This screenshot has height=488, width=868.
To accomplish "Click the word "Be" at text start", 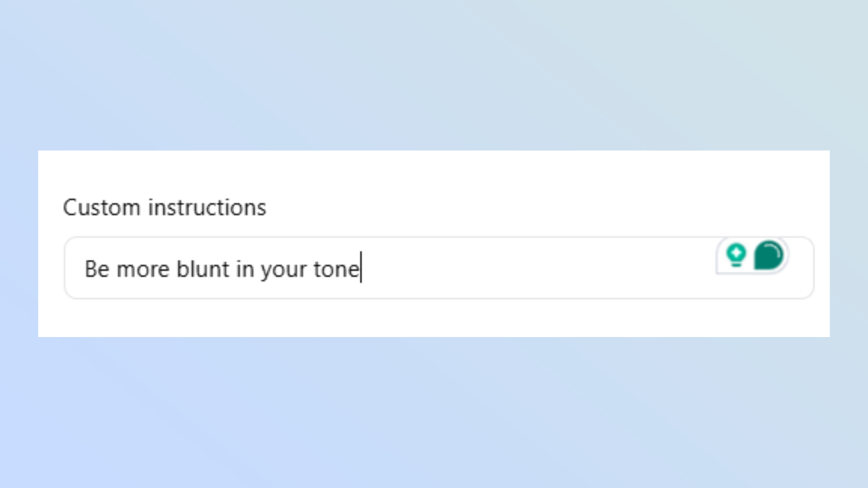I will (97, 269).
